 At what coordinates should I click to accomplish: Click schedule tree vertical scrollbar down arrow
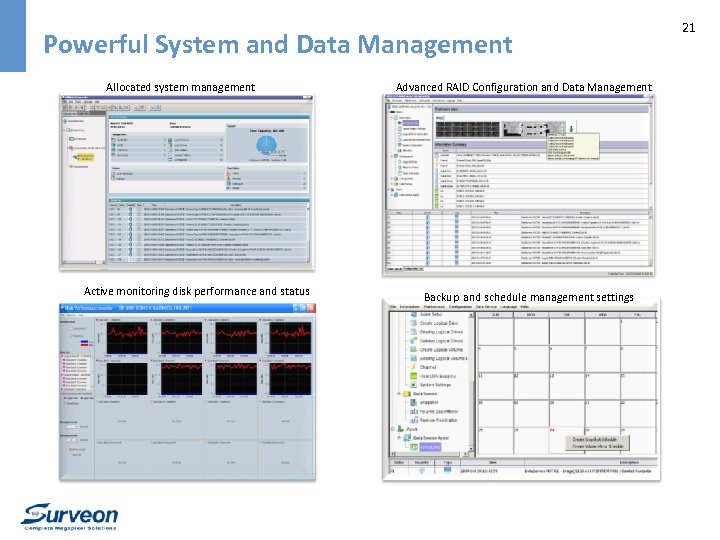click(x=471, y=449)
